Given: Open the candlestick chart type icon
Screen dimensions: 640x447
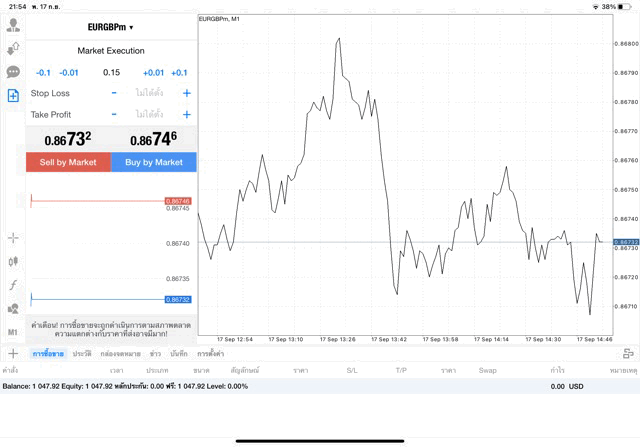Looking at the screenshot, I should click(x=13, y=261).
